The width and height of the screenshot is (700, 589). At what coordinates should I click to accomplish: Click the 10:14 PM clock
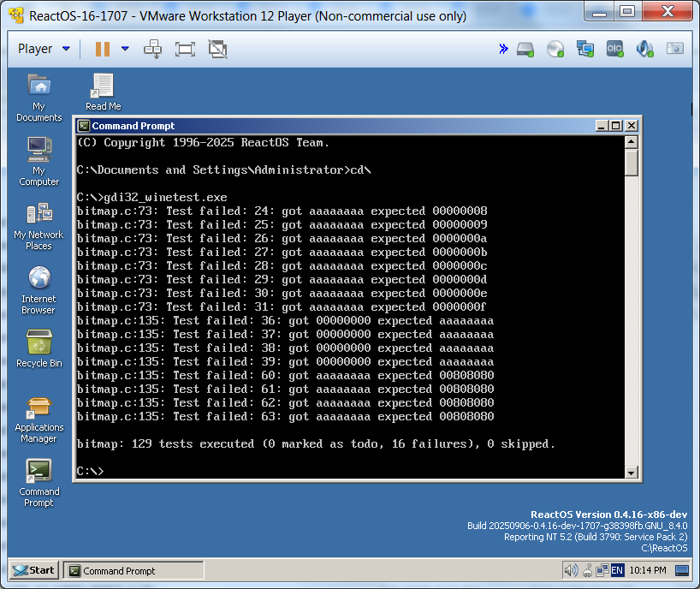pos(648,570)
